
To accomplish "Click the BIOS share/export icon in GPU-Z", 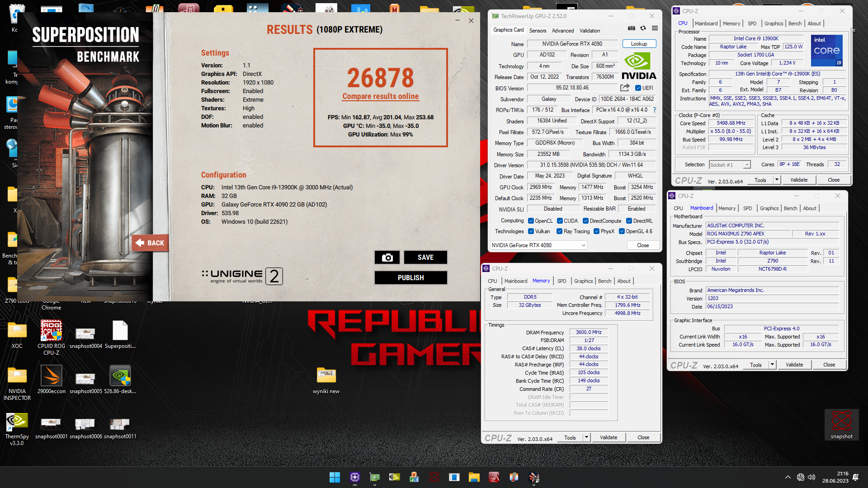I will [x=625, y=88].
